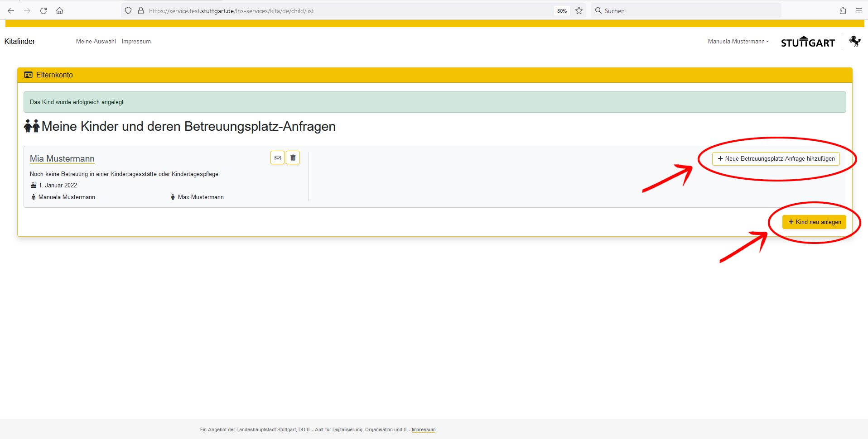
Task: Click the envelope icon for Mia Mustermann
Action: [x=277, y=158]
